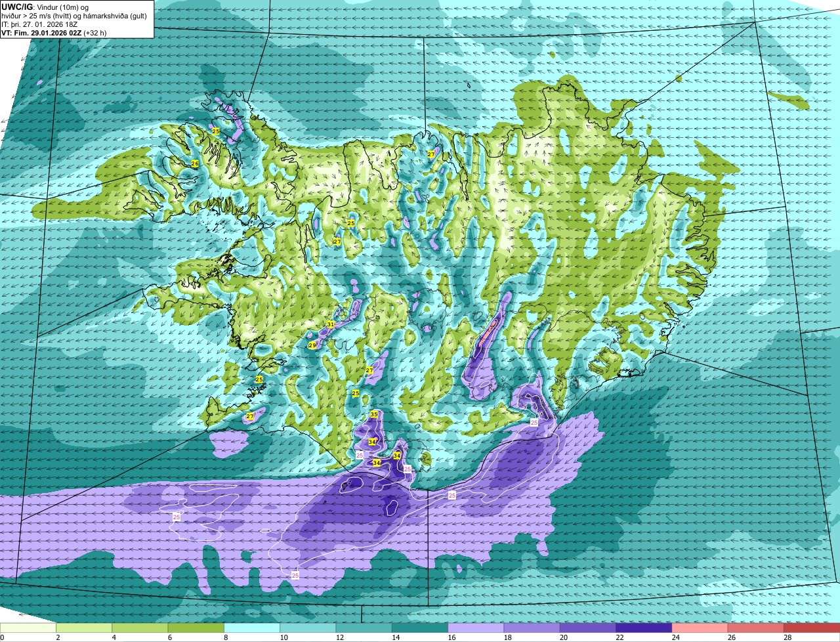Click the dark red legend swatch above 28

(x=812, y=628)
